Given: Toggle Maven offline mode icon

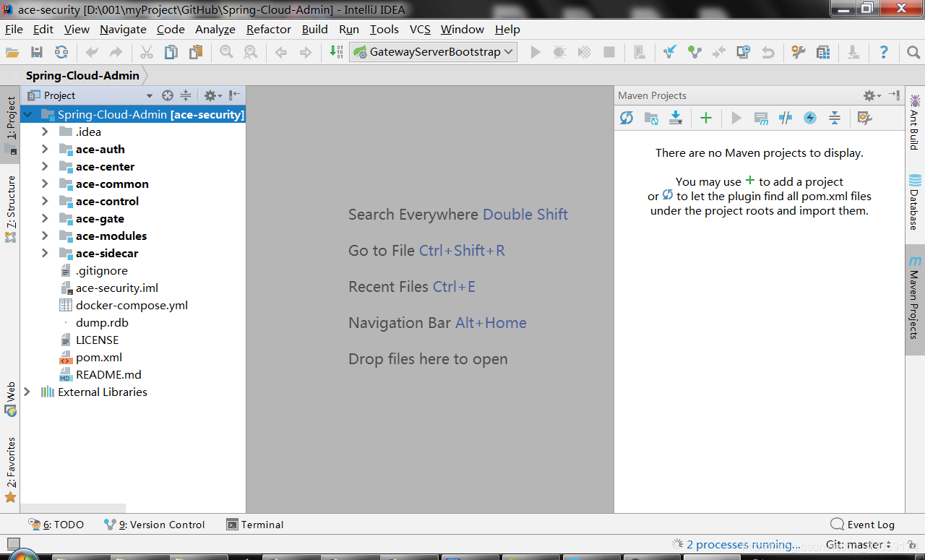Looking at the screenshot, I should click(x=786, y=118).
